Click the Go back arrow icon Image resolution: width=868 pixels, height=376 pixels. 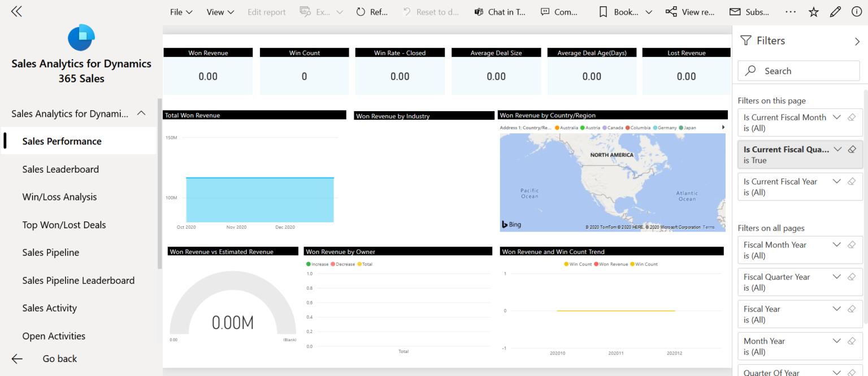click(17, 358)
